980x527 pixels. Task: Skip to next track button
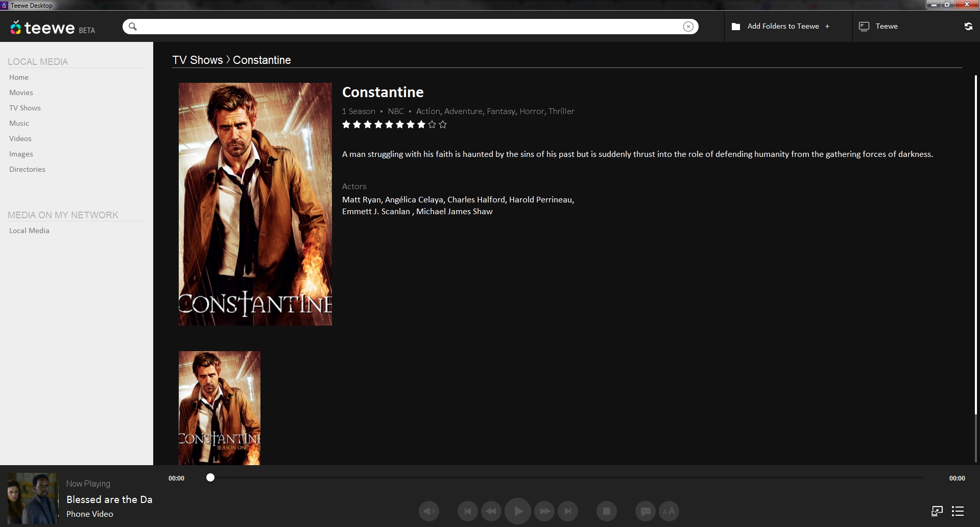568,511
